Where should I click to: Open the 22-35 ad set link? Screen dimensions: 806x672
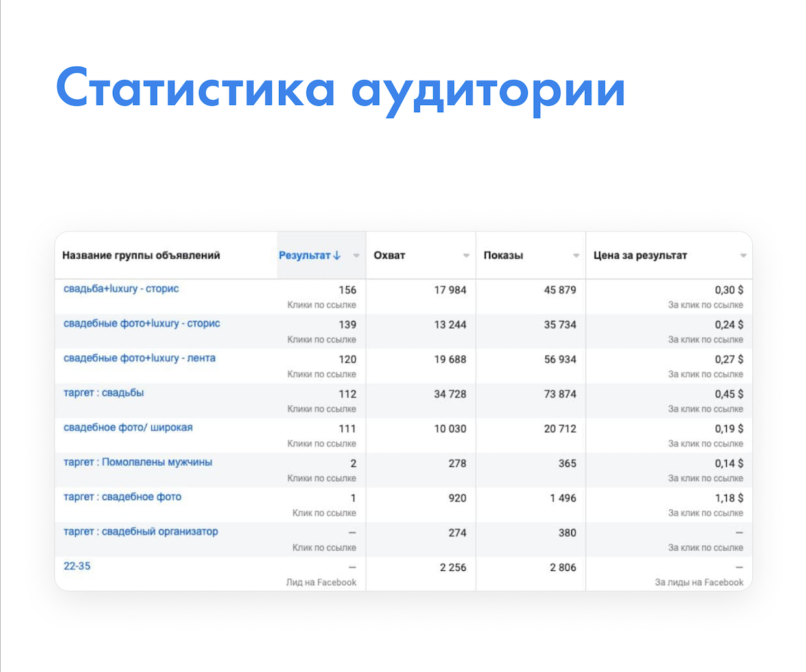(77, 566)
